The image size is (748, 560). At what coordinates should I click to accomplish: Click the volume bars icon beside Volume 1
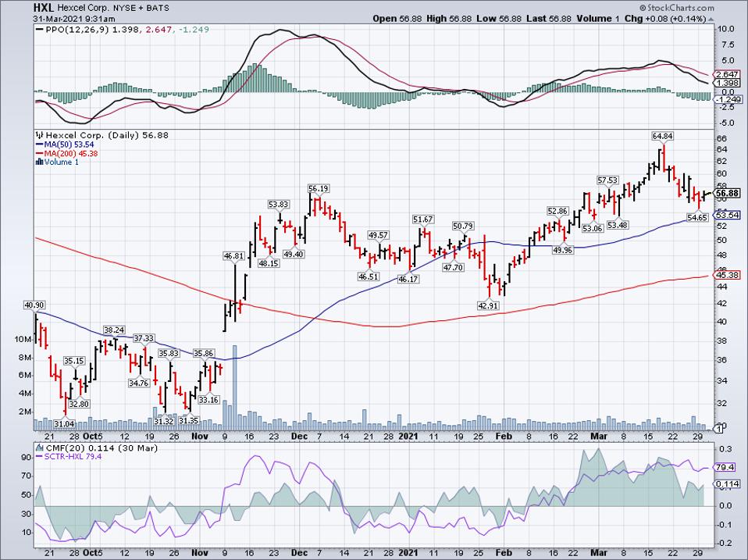click(x=40, y=162)
